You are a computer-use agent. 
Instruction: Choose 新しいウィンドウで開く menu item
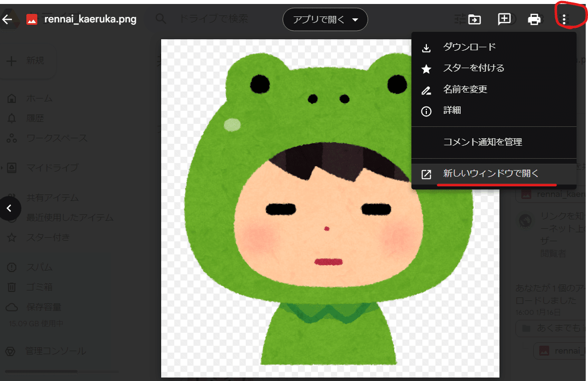click(494, 174)
